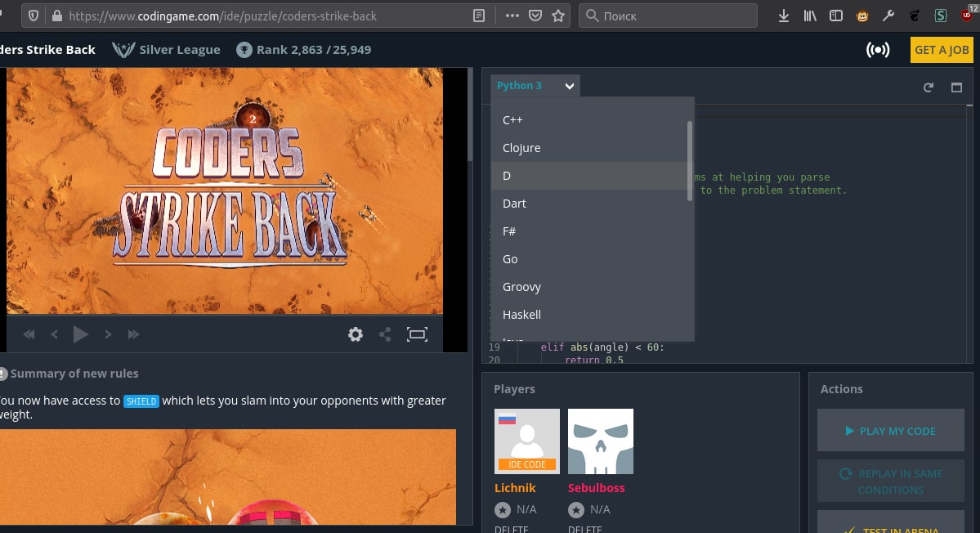Save page to Pocket
The height and width of the screenshot is (533, 980).
[535, 16]
